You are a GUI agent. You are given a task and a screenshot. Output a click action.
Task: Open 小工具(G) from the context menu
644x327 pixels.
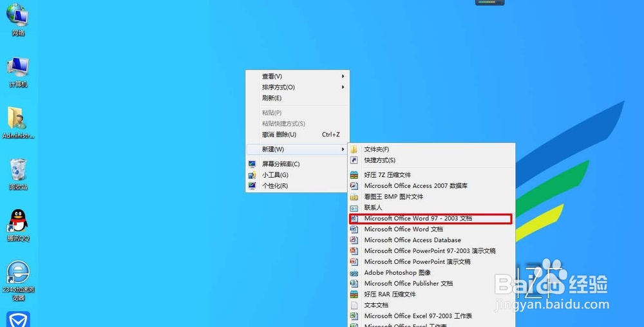[x=298, y=175]
